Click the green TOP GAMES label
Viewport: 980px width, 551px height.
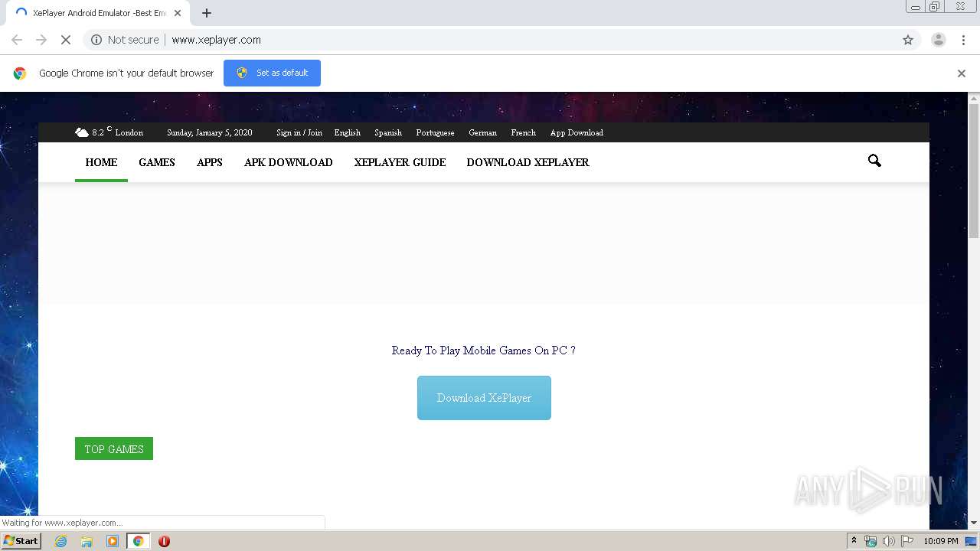tap(114, 448)
